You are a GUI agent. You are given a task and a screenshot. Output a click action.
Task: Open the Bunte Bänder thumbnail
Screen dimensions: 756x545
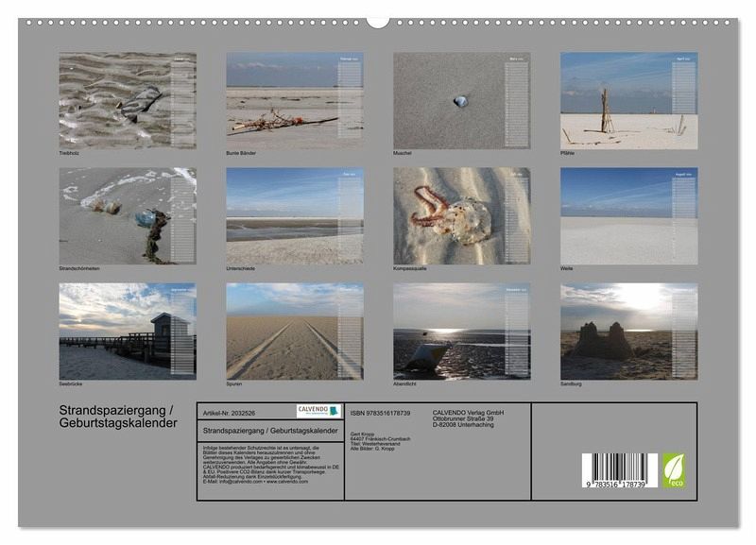point(295,100)
